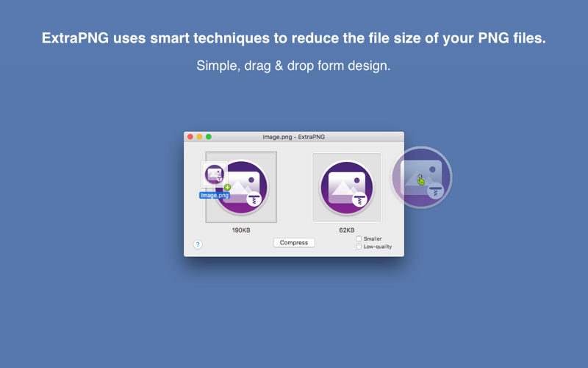Click the 'Simple, drag & drop form design.' subtitle
This screenshot has height=368, width=588.
tap(293, 66)
